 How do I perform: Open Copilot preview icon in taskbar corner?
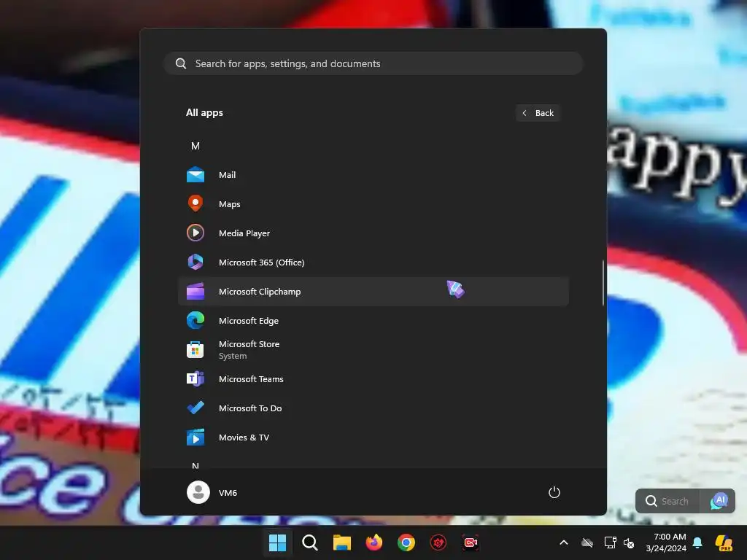pos(724,542)
